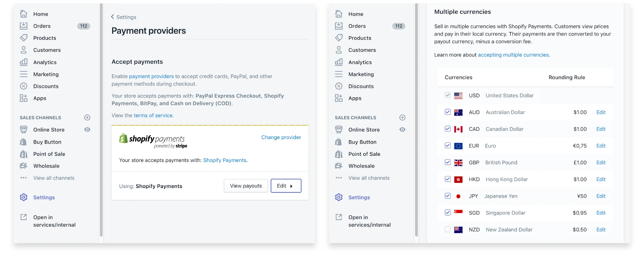
Task: Click Change provider link
Action: (281, 137)
